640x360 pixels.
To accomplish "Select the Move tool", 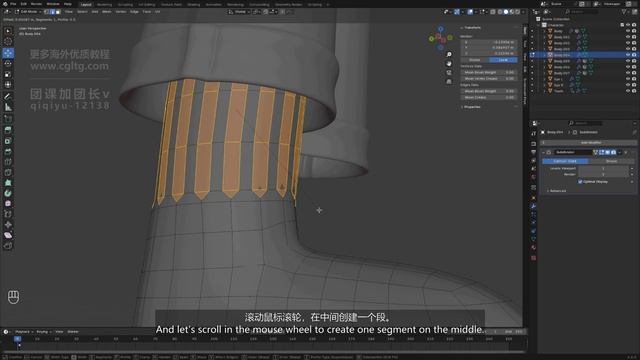I will [8, 53].
